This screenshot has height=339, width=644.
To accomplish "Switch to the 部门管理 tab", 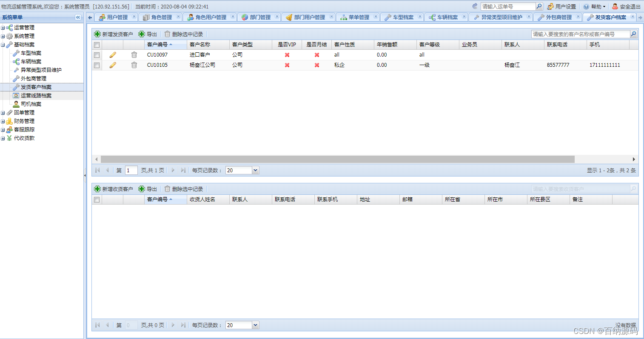I will (260, 17).
